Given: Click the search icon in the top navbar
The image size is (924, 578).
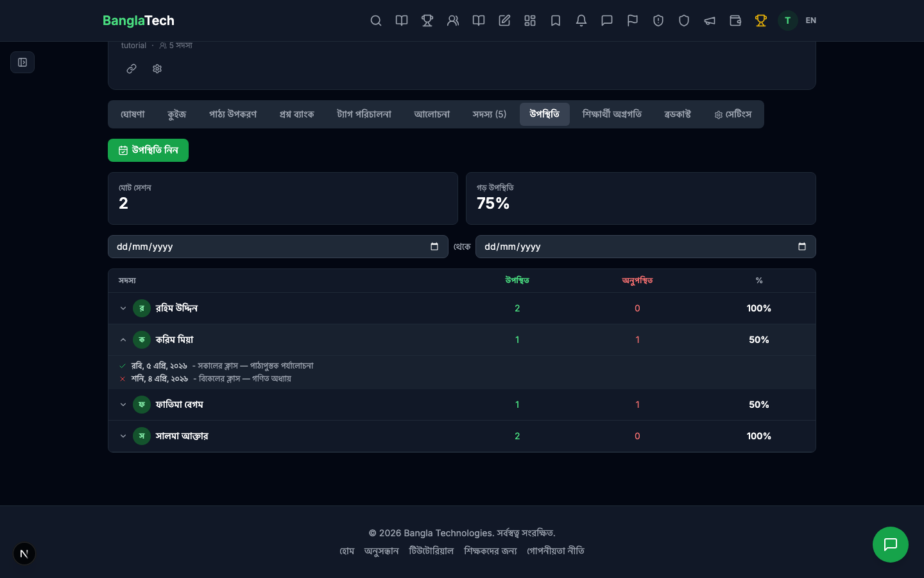Looking at the screenshot, I should pyautogui.click(x=376, y=21).
